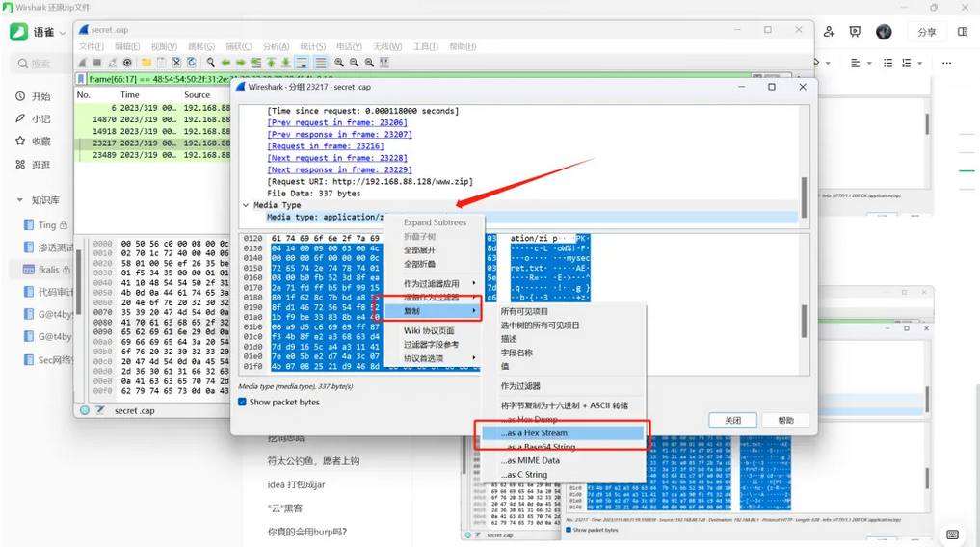Collapse the 知识库 section in sidebar

point(20,199)
